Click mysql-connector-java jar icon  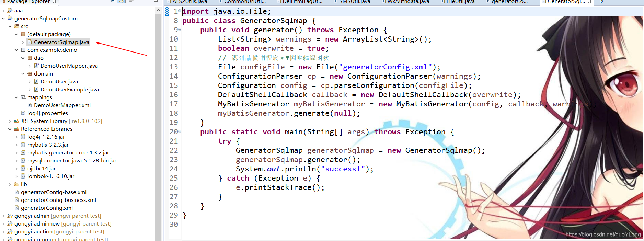23,160
